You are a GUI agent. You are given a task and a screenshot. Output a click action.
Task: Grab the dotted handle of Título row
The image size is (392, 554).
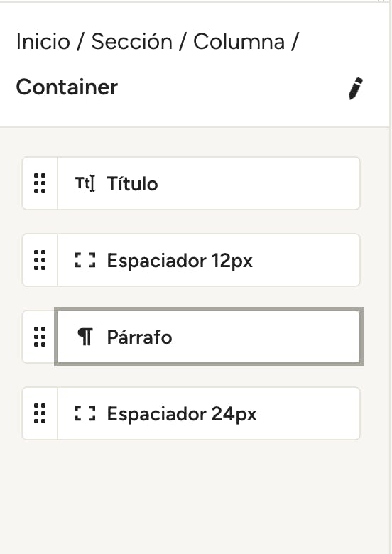(x=40, y=183)
